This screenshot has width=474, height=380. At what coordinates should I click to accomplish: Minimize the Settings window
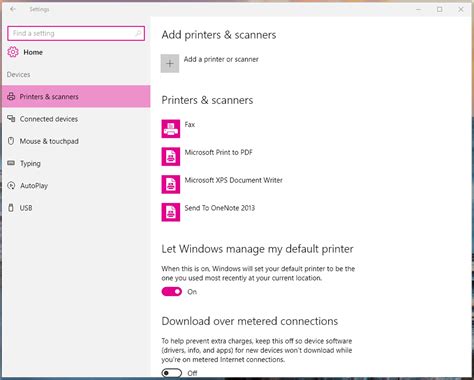(419, 9)
